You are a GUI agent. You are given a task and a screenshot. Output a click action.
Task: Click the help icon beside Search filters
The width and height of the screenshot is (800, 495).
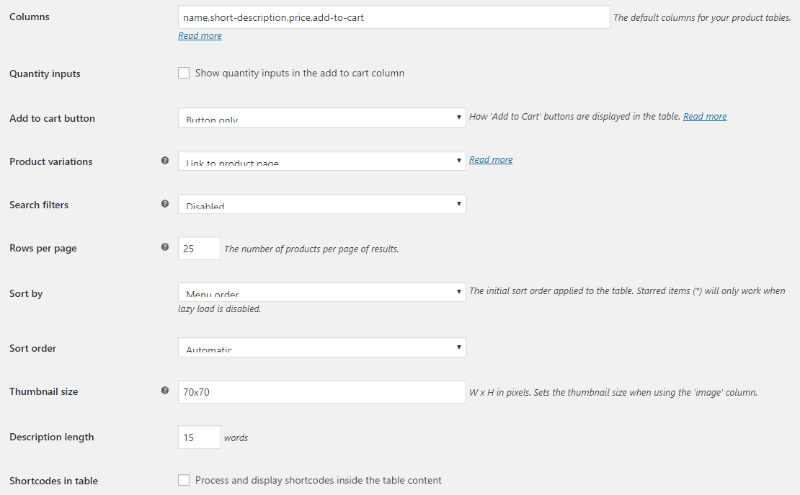[165, 204]
